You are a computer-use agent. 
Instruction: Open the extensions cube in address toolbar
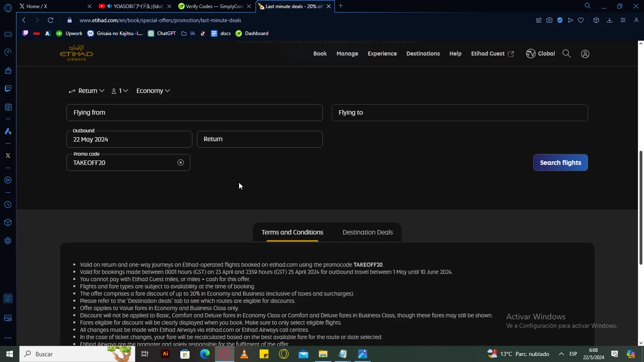[596, 20]
